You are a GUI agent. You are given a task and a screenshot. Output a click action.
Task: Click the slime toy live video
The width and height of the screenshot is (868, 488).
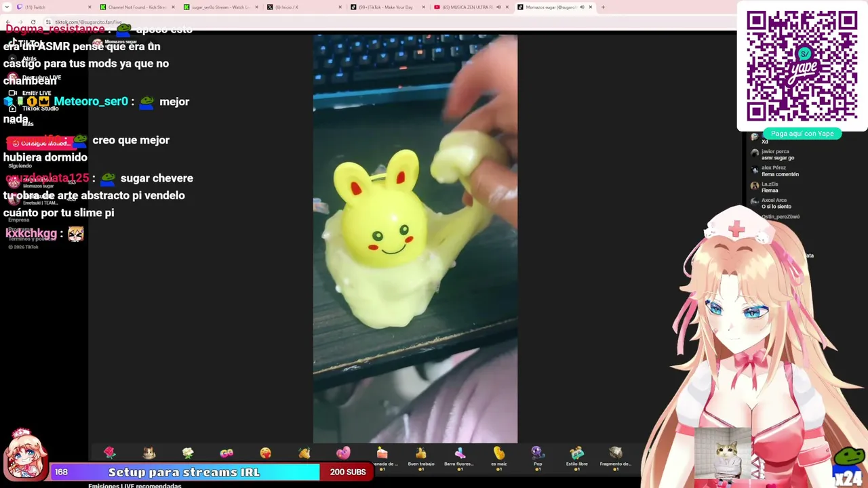pyautogui.click(x=415, y=239)
